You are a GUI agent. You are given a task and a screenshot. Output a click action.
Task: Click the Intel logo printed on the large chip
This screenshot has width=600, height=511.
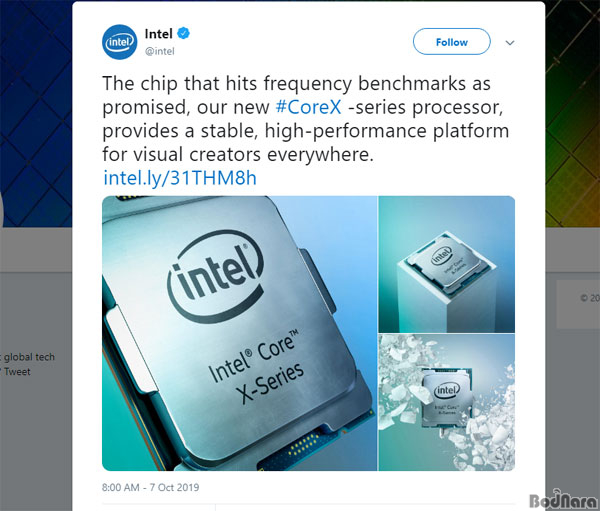point(216,276)
